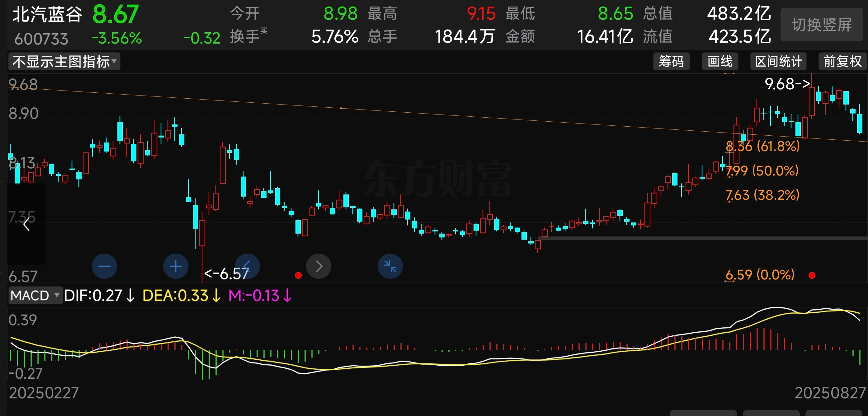Click the 6.59 (0.0%) Fibonacci level label
The image size is (868, 416).
coord(760,275)
